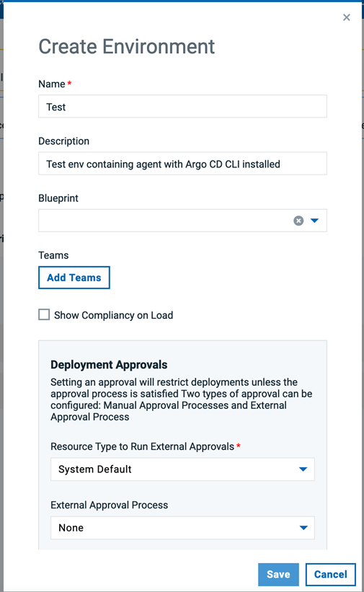Click the Blueprint field label
364x592 pixels.
58,198
